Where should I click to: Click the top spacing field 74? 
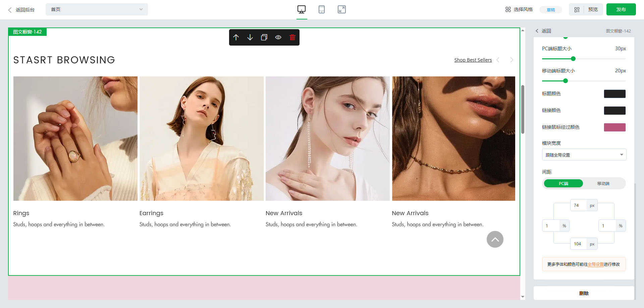pos(579,205)
